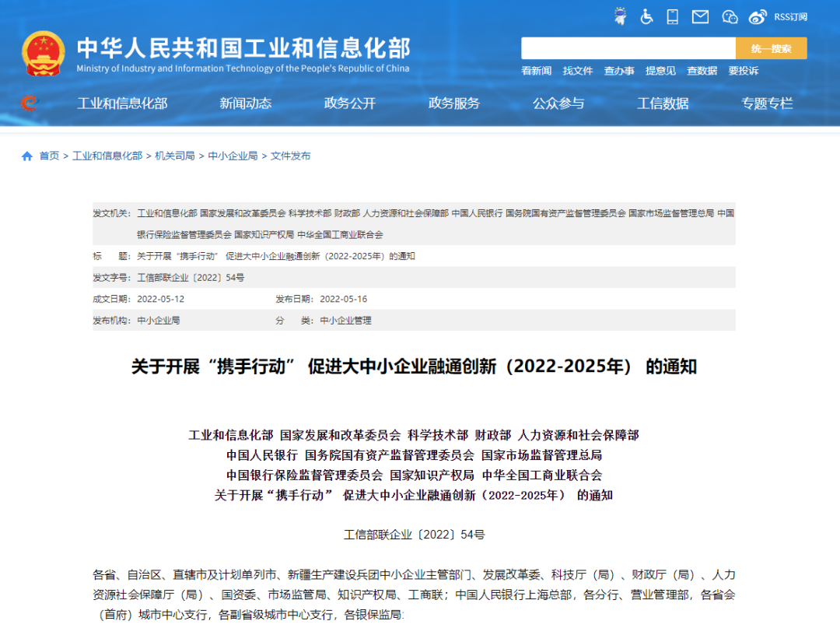Click 文件发布 breadcrumb link

pos(290,156)
